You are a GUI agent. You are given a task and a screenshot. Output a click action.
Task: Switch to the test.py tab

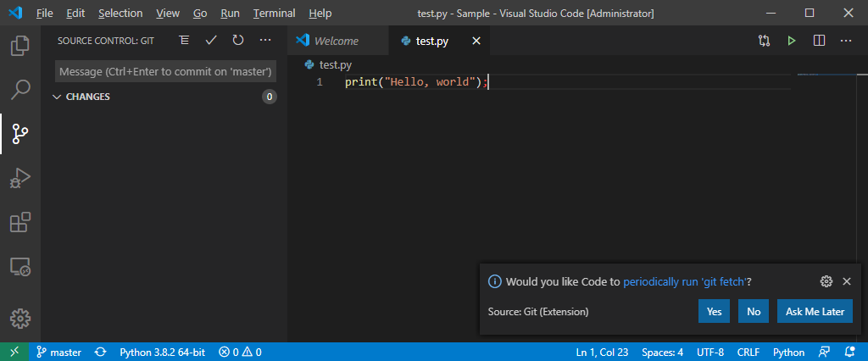click(x=432, y=41)
